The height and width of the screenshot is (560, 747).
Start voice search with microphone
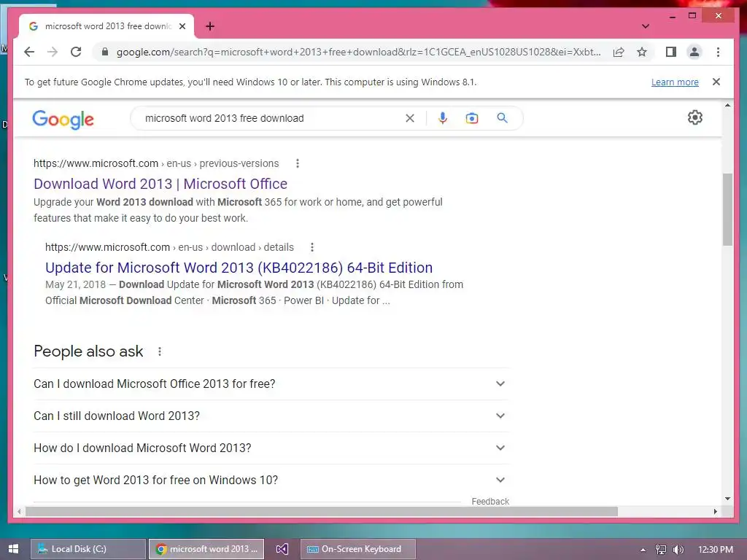[x=443, y=118]
